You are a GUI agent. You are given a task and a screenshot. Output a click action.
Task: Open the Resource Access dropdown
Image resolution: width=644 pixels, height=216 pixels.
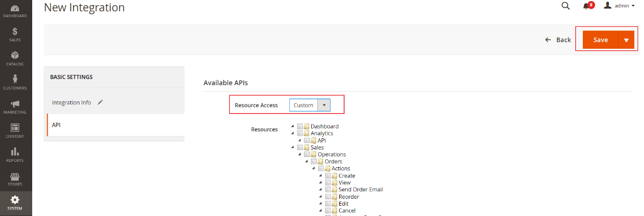pyautogui.click(x=310, y=105)
